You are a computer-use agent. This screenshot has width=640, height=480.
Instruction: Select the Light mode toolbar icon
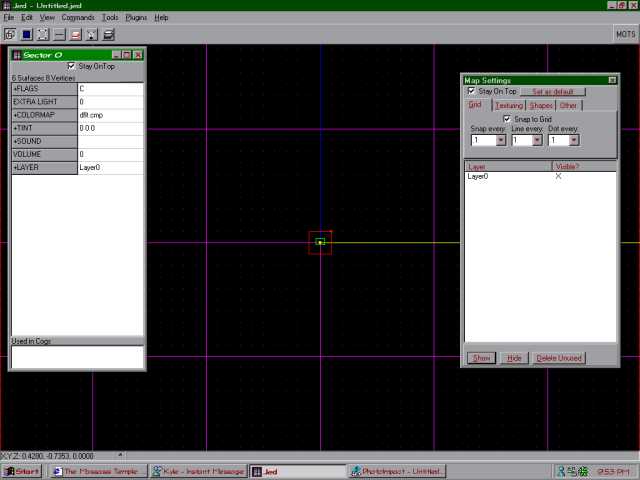tap(92, 35)
